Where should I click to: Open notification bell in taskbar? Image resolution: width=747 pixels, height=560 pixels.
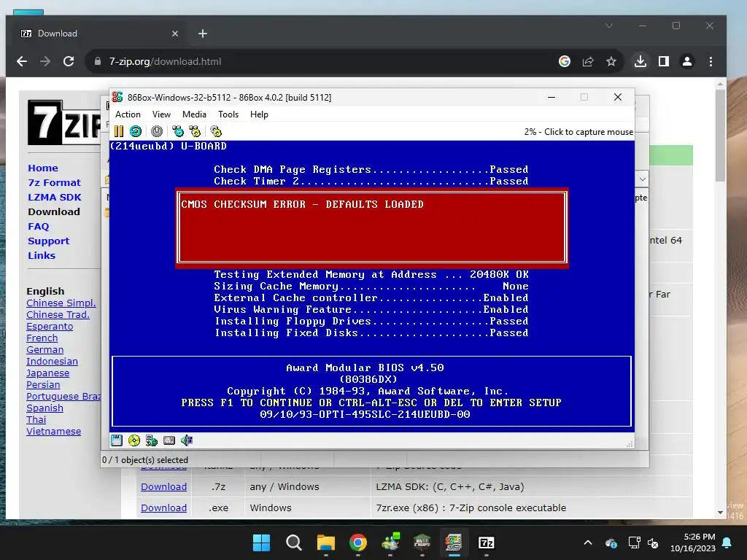727,542
